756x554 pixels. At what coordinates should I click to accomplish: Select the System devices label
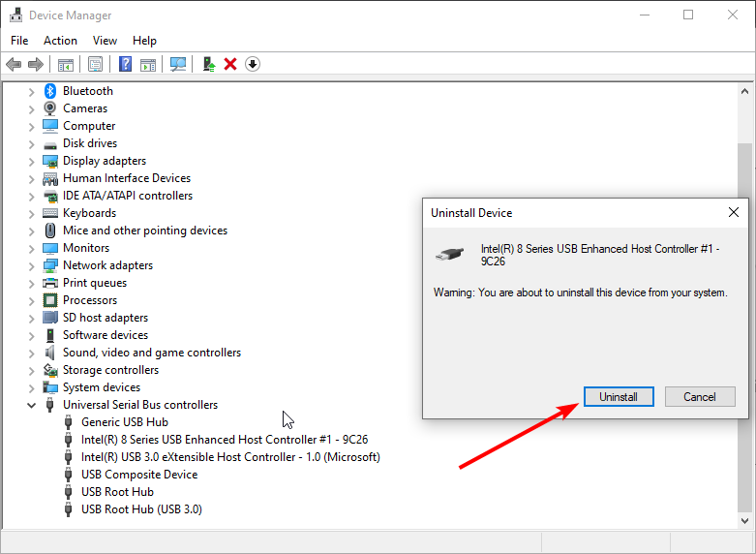coord(102,387)
